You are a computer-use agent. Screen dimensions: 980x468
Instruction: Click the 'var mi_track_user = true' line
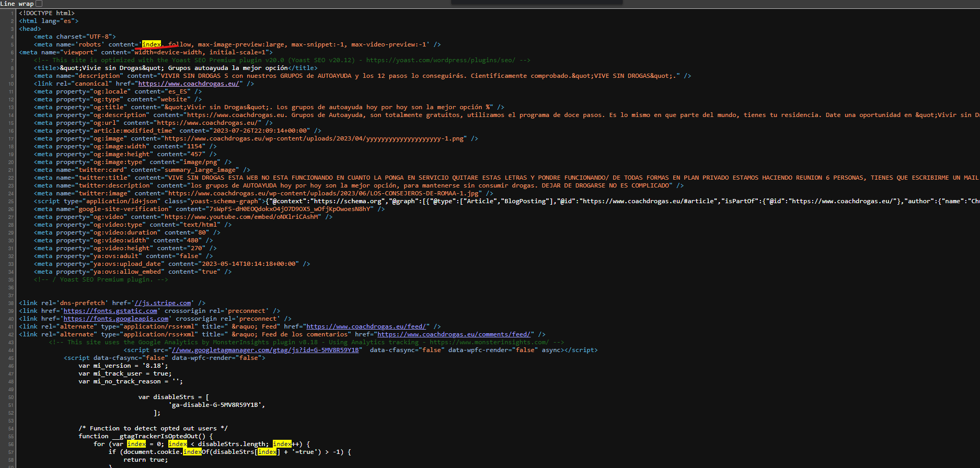[125, 373]
